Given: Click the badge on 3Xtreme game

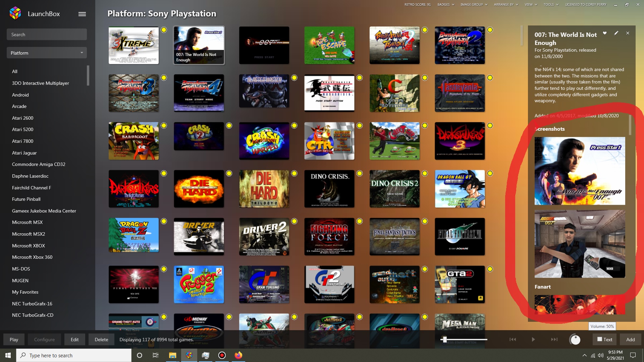Looking at the screenshot, I should [164, 30].
